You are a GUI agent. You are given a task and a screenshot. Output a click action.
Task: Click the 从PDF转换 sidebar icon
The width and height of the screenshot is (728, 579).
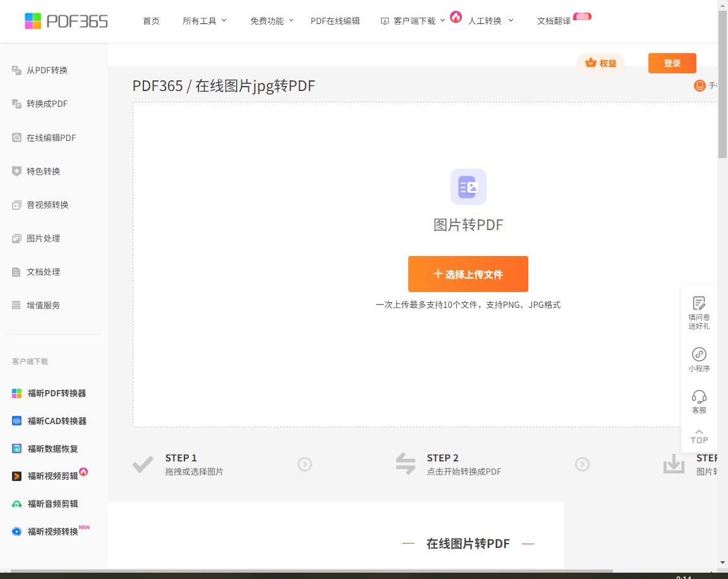(16, 70)
